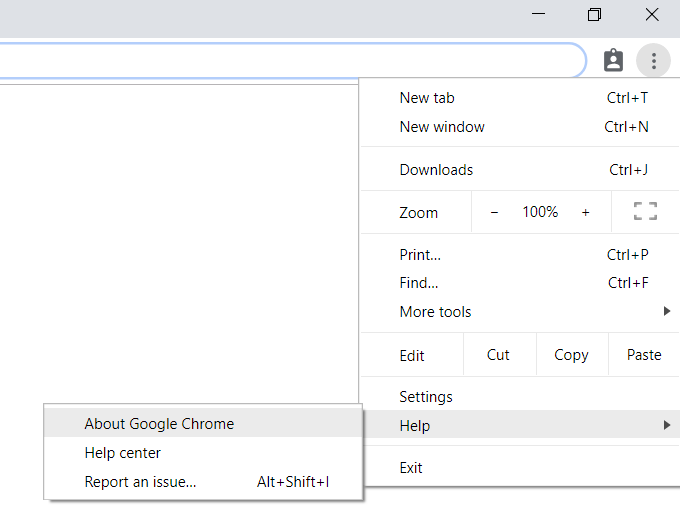This screenshot has height=516, width=680.
Task: Open Settings from the Chrome menu
Action: pos(520,396)
